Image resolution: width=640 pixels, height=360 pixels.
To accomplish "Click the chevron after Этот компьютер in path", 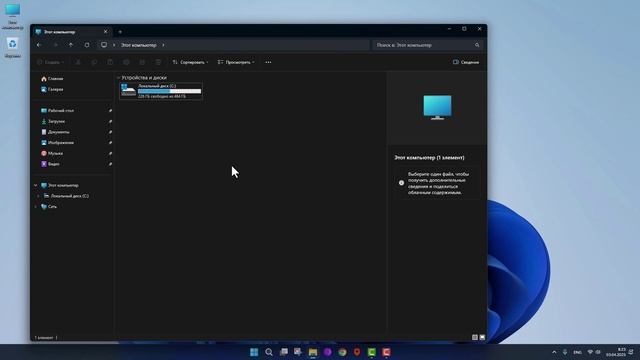I will coord(163,45).
